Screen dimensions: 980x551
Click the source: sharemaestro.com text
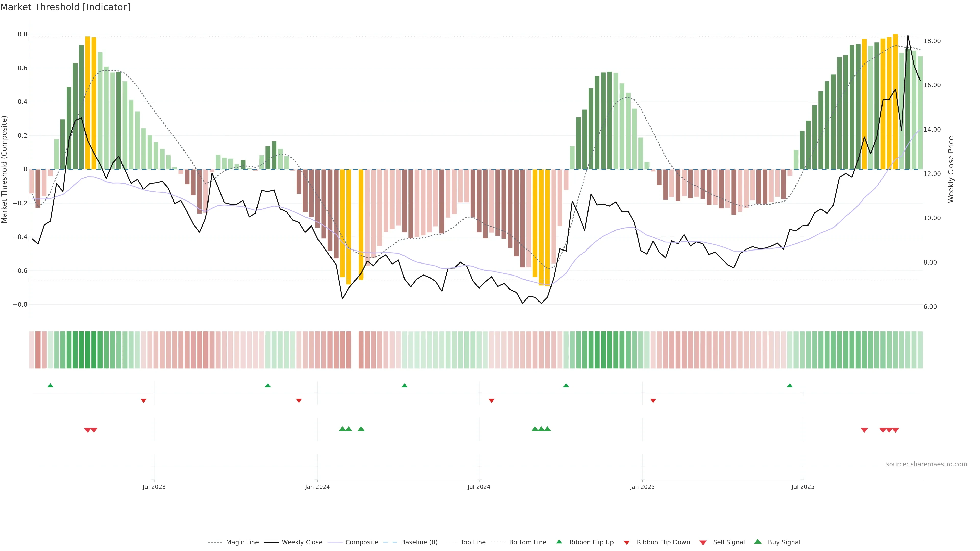coord(926,464)
